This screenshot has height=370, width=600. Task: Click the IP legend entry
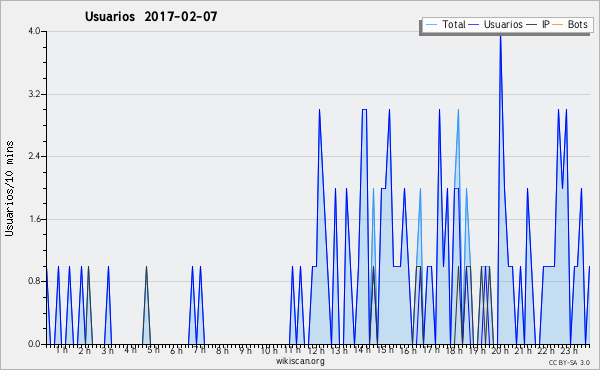538,24
